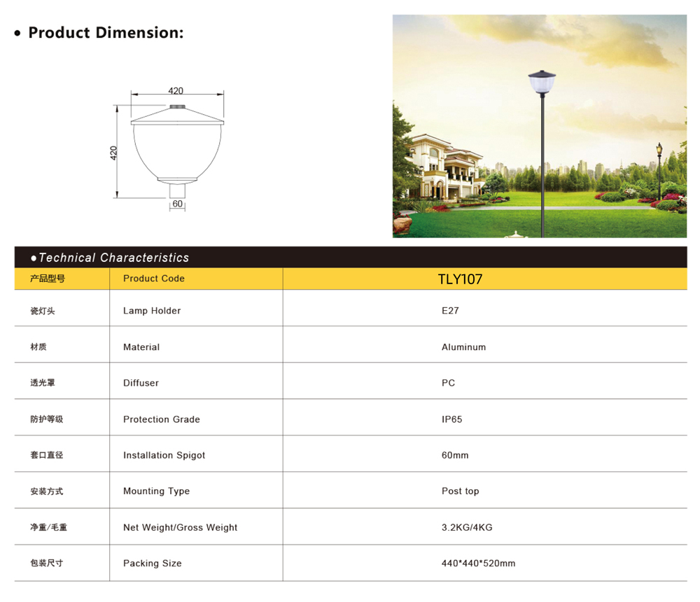The width and height of the screenshot is (700, 602).
Task: Click the 'Technical Characteristics' header bar
Action: pos(351,257)
